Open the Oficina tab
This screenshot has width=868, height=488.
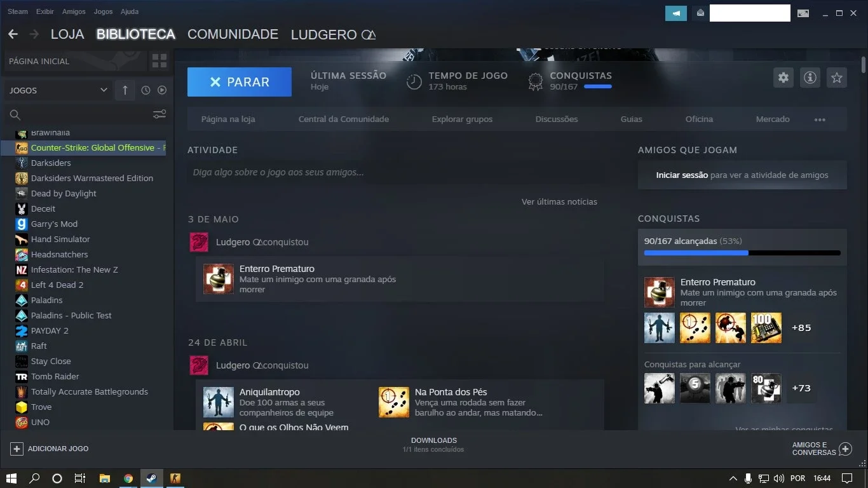tap(699, 119)
